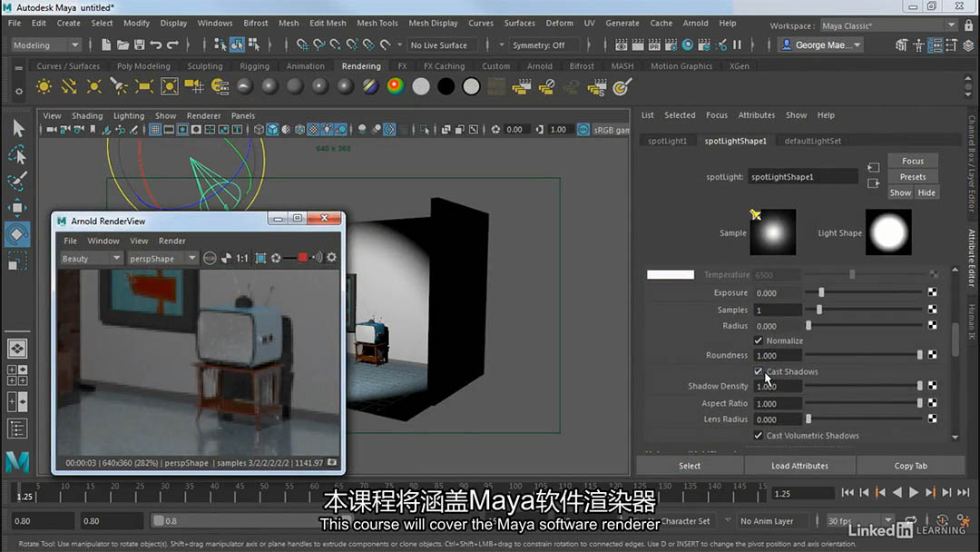The image size is (980, 552).
Task: Toggle crop region in Arnold RenderView
Action: (260, 258)
